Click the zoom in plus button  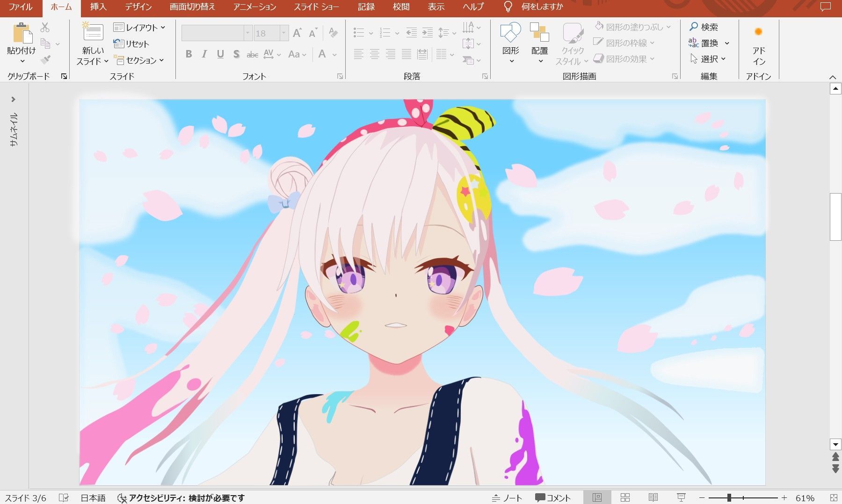(784, 498)
